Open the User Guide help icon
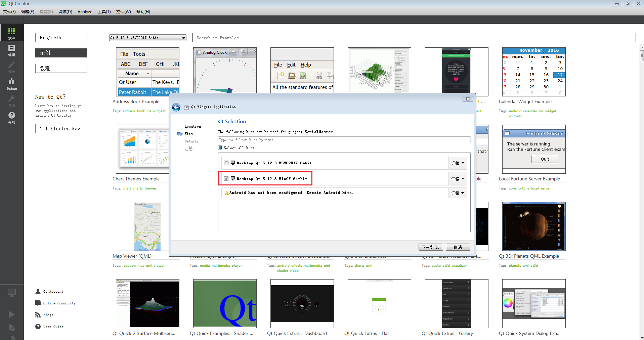 pos(38,327)
